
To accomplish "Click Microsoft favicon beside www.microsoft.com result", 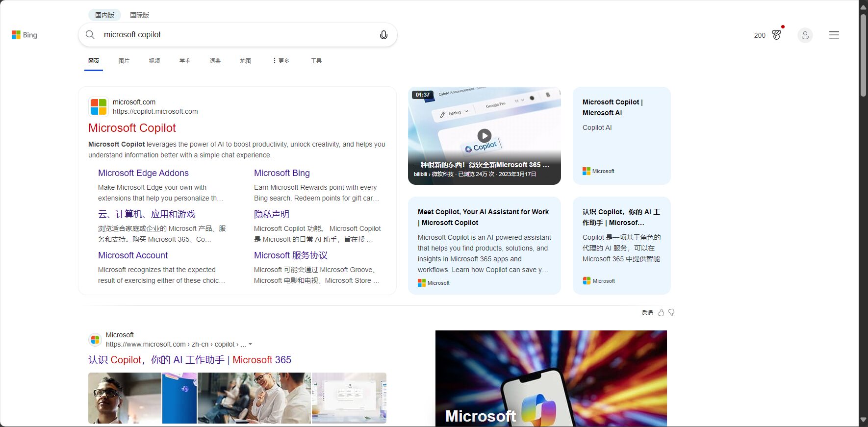I will [x=95, y=339].
